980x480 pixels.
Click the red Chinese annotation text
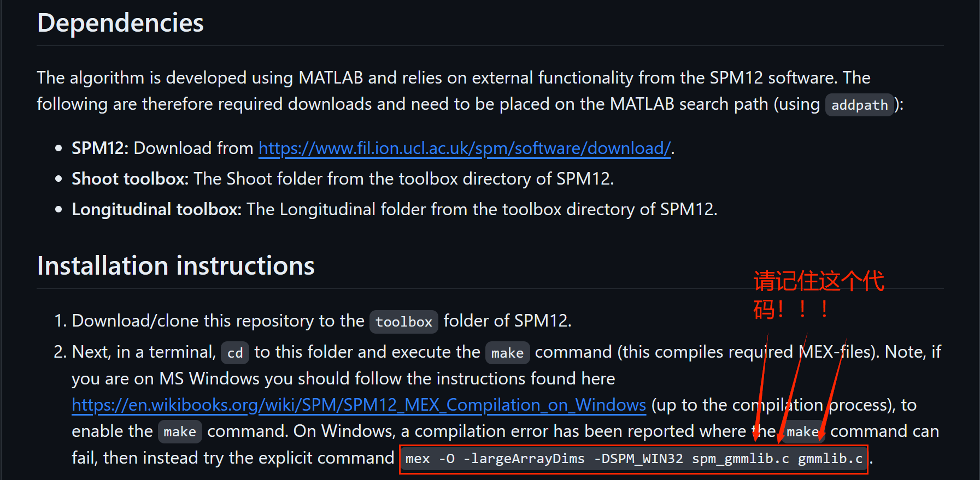pos(818,294)
